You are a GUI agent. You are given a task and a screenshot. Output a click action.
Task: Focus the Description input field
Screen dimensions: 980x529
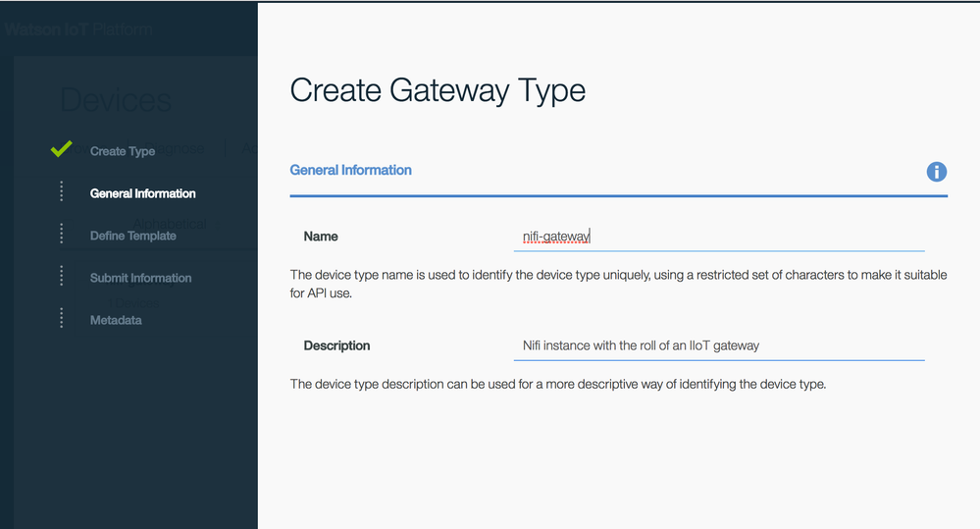(719, 345)
